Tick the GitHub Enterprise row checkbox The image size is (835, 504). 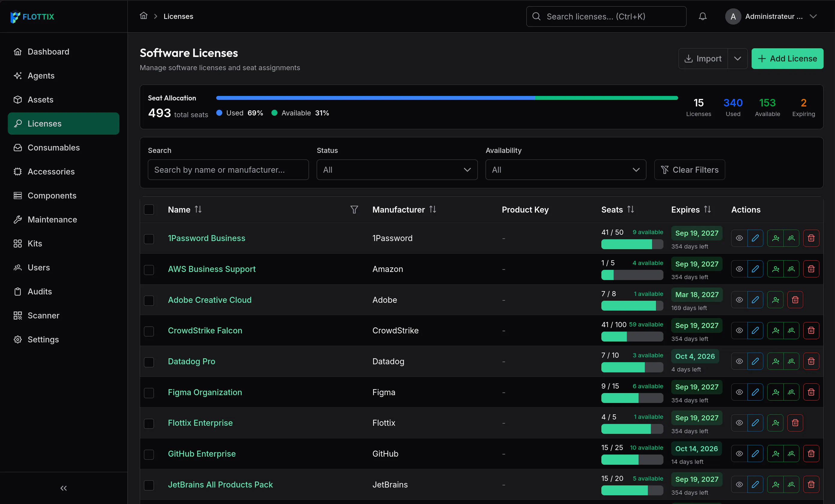click(x=149, y=454)
